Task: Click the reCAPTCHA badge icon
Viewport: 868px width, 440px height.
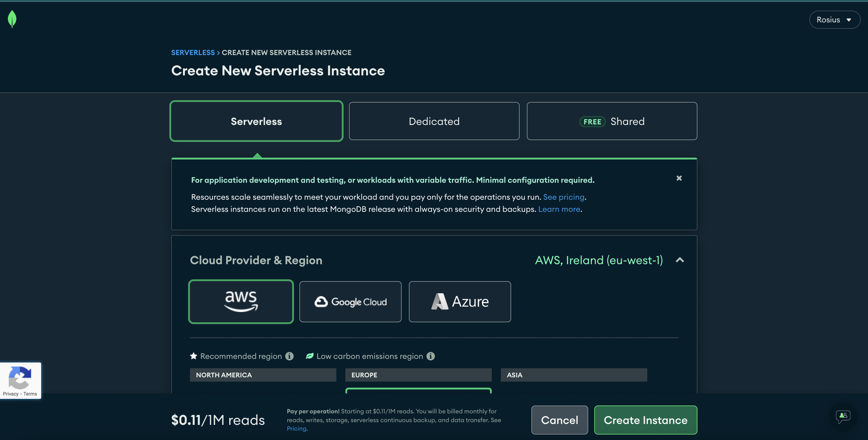Action: [x=20, y=377]
